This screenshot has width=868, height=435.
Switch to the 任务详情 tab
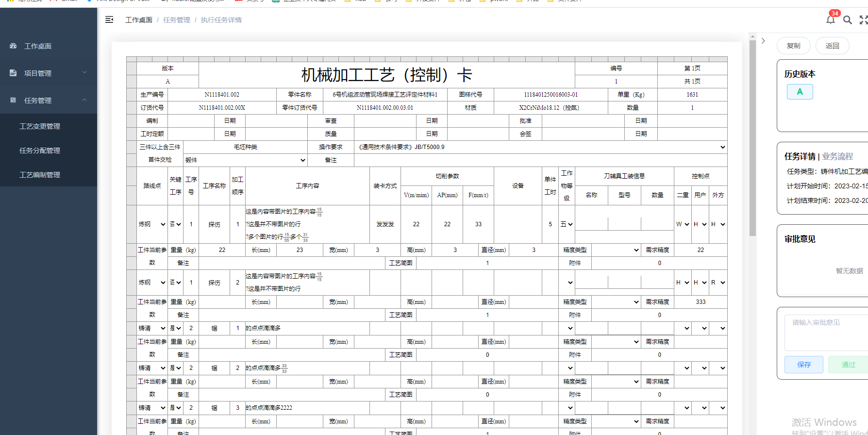click(x=800, y=156)
